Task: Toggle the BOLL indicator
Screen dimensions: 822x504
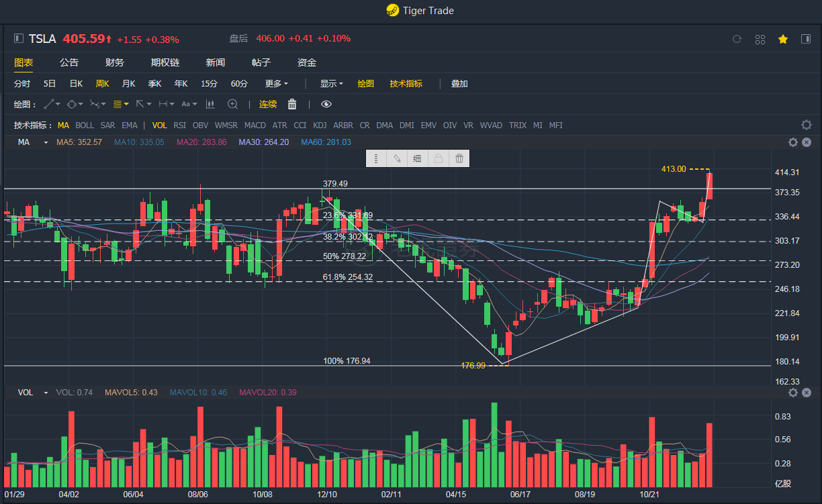Action: point(85,125)
